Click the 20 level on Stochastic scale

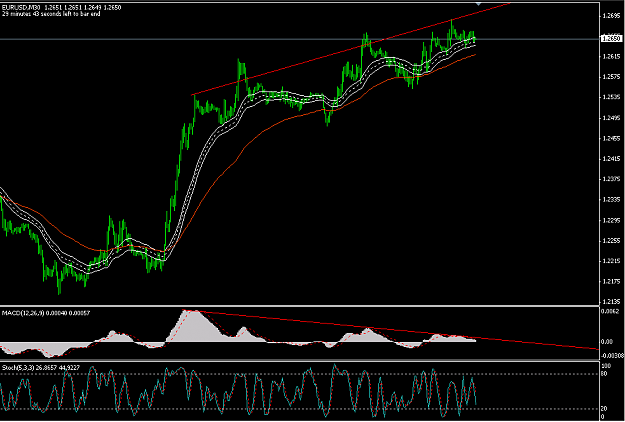click(x=604, y=409)
